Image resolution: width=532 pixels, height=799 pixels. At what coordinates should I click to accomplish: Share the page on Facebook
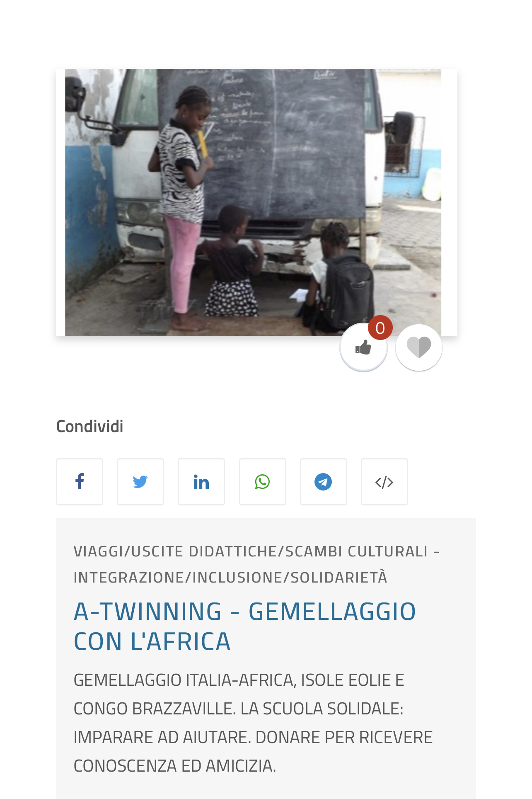80,482
